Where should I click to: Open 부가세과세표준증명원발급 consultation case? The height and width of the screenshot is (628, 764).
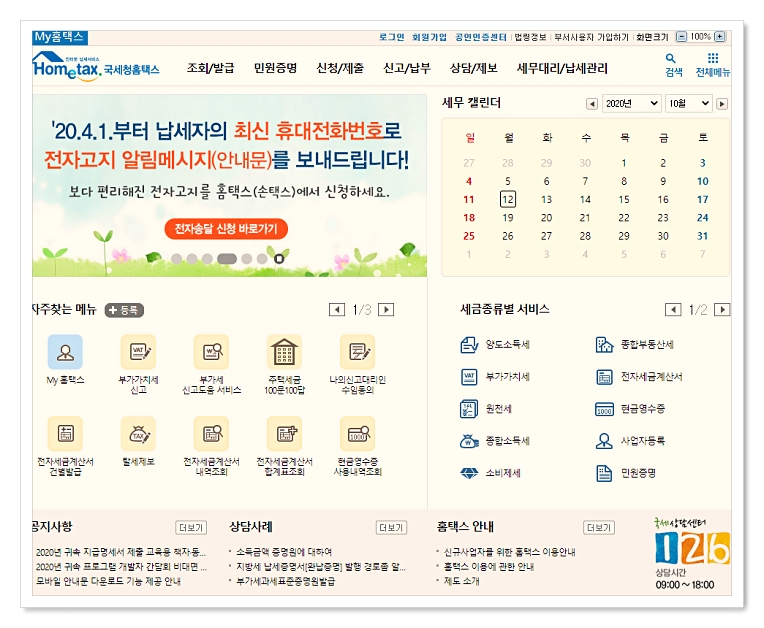[x=286, y=581]
